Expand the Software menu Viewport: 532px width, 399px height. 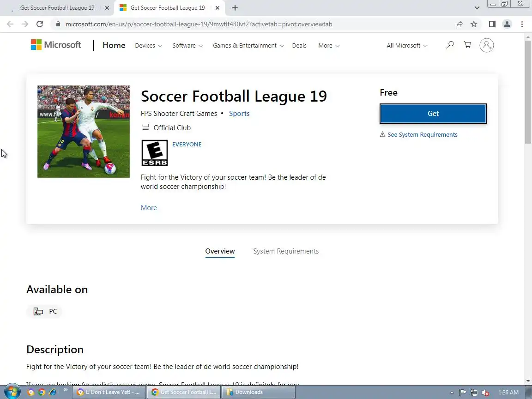click(x=187, y=45)
